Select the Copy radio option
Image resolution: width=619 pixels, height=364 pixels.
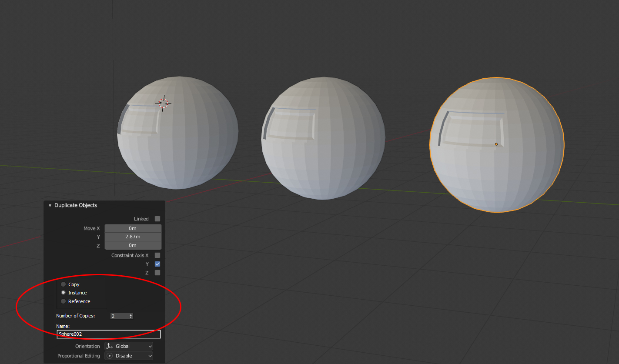[64, 284]
